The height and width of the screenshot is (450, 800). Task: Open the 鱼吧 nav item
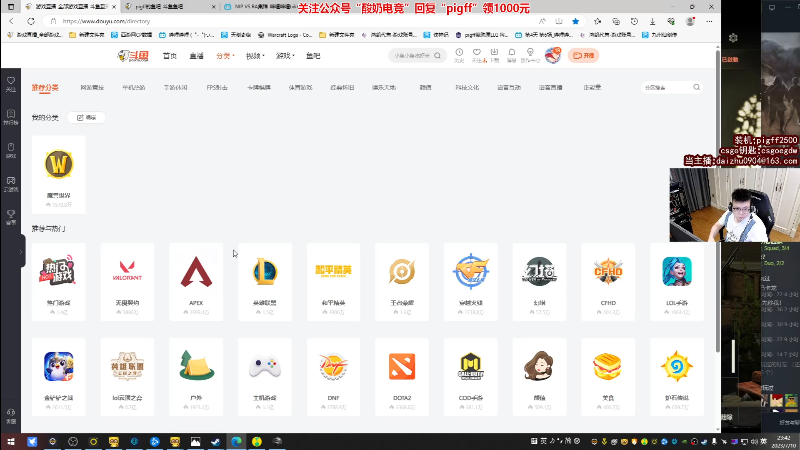(x=313, y=56)
